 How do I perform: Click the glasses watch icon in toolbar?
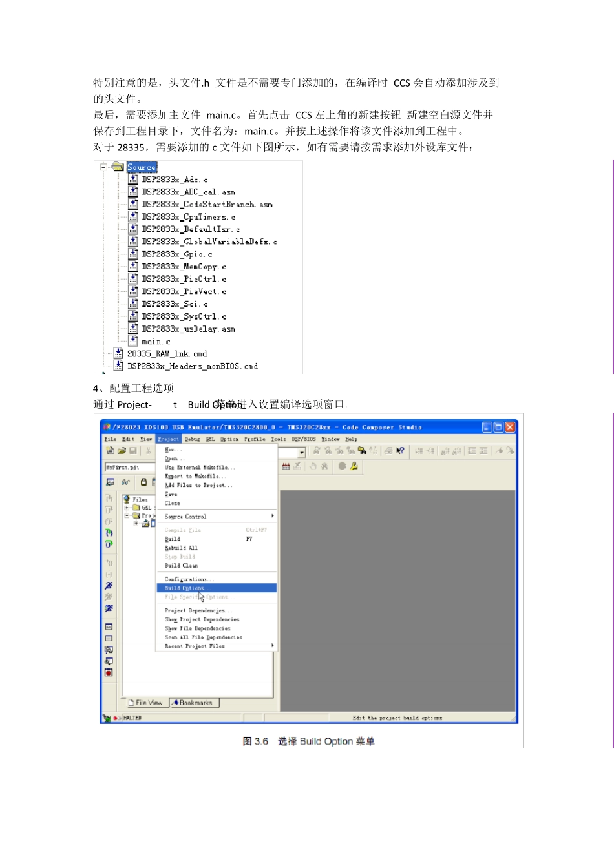[x=125, y=482]
